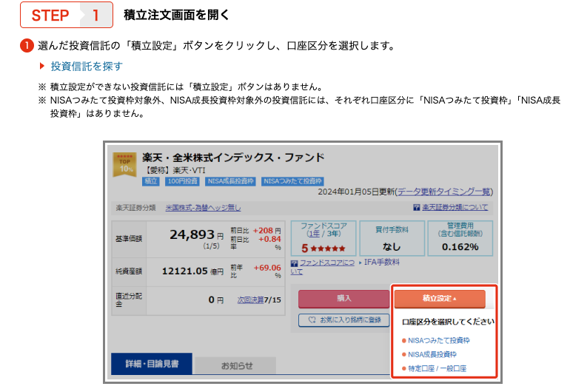The image size is (570, 392).
Task: Click the NISAつみたて投資枠 blue tag
Action: point(292,181)
